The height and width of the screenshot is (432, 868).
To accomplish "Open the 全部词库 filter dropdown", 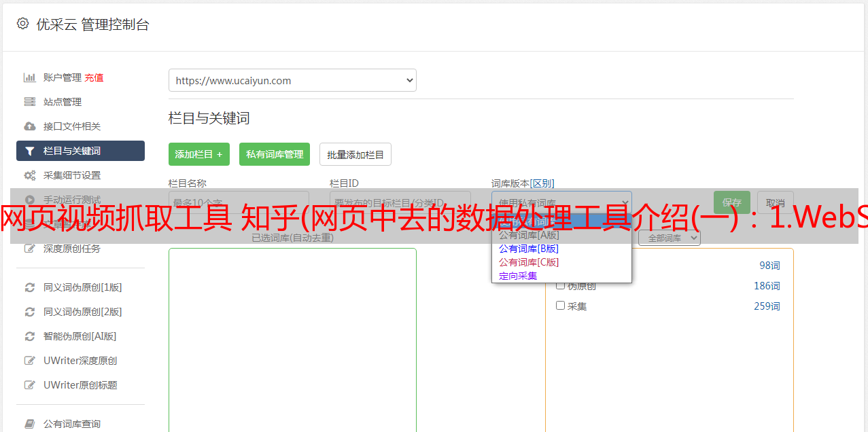I will [670, 238].
